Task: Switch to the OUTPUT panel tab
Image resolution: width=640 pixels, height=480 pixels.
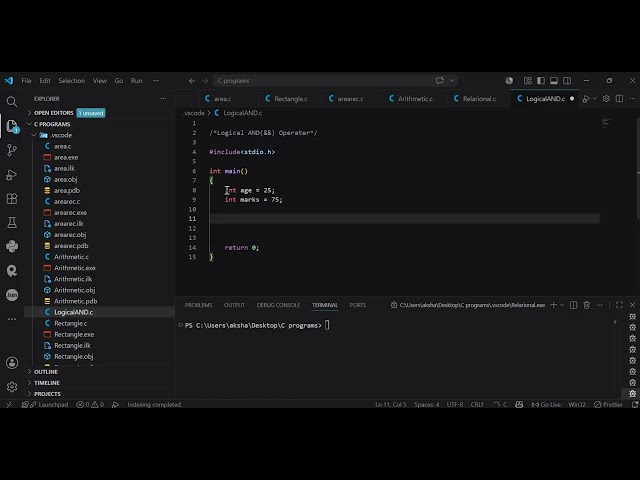Action: point(234,305)
